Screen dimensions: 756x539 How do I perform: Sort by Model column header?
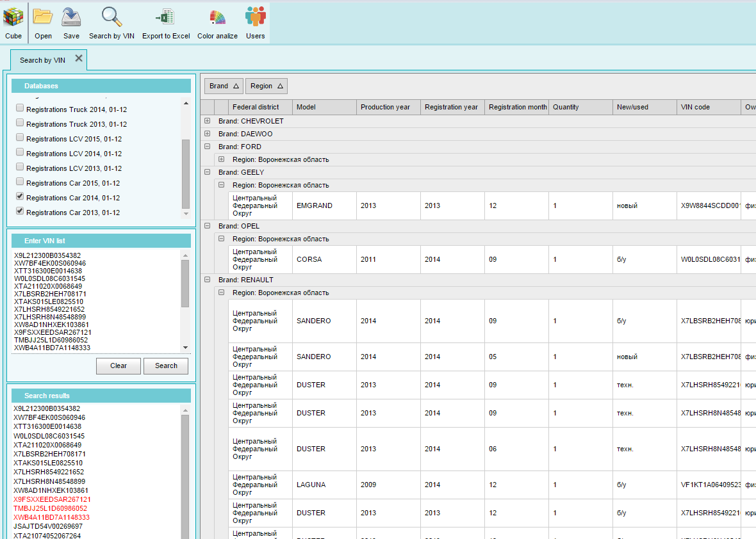[324, 107]
